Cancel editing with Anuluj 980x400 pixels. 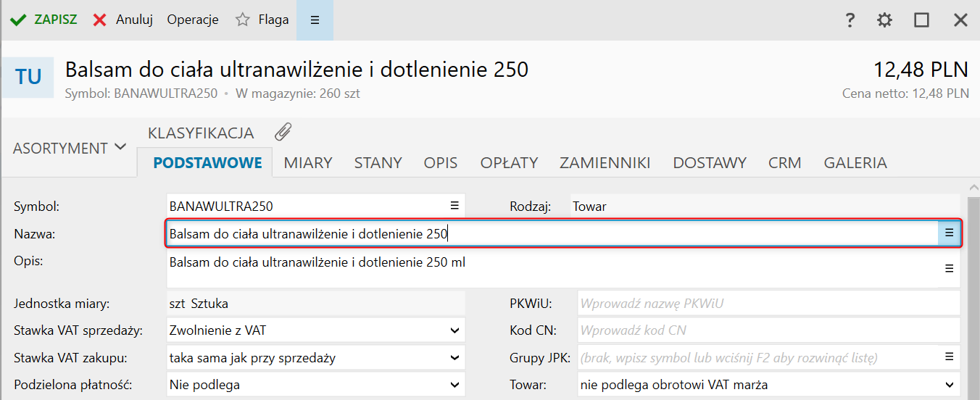pyautogui.click(x=123, y=20)
